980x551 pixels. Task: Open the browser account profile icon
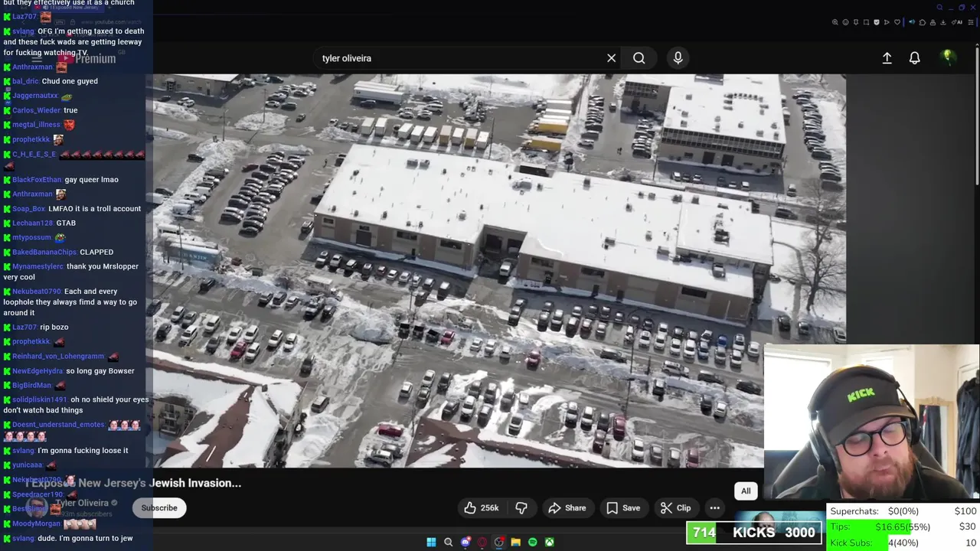(x=933, y=22)
